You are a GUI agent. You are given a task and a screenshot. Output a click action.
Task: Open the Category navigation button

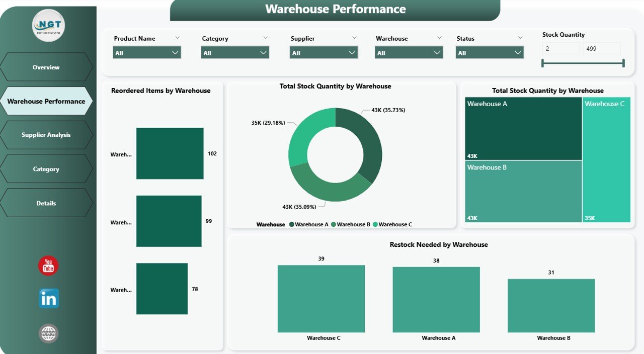click(x=46, y=169)
